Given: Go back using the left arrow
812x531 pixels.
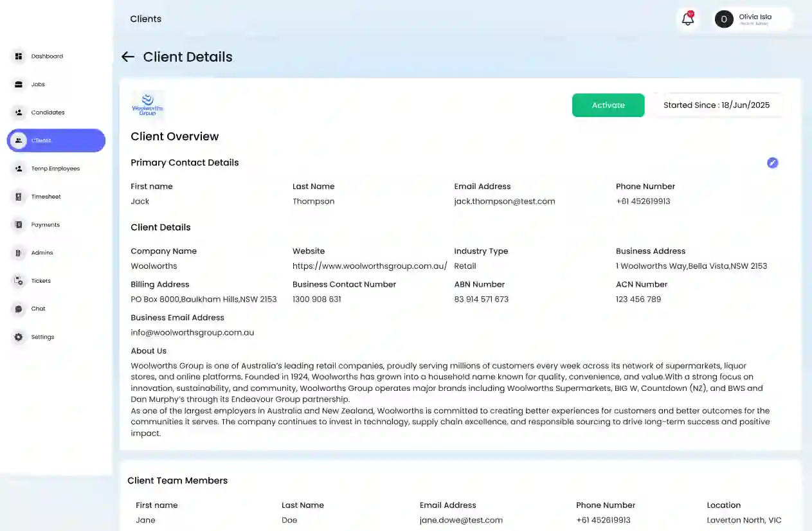Looking at the screenshot, I should (128, 57).
